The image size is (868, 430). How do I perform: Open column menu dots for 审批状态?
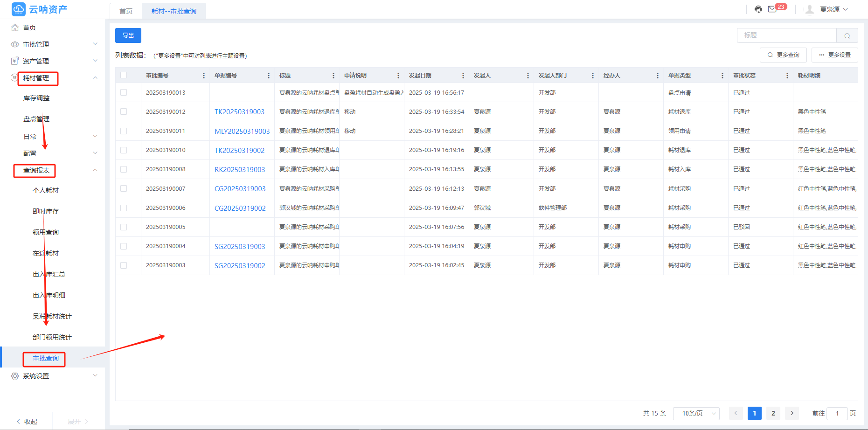click(x=787, y=76)
